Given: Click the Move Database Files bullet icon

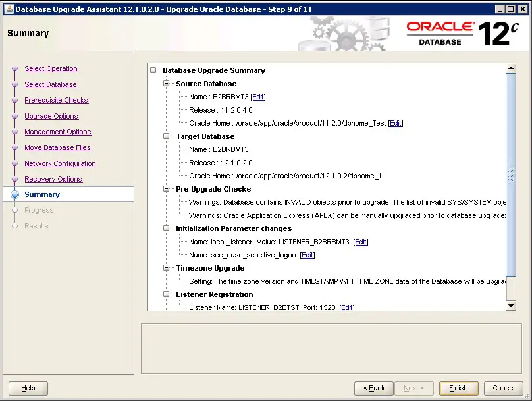Looking at the screenshot, I should point(14,147).
